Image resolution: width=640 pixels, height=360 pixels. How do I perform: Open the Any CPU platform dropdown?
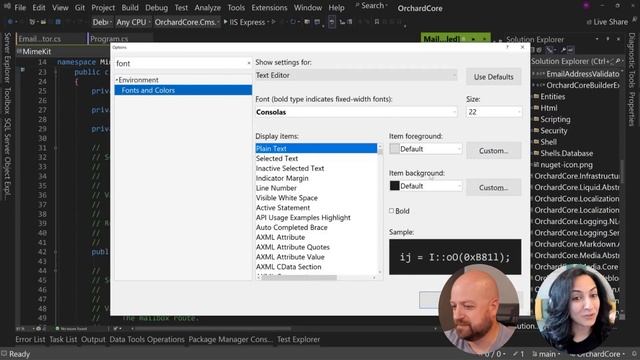point(133,22)
